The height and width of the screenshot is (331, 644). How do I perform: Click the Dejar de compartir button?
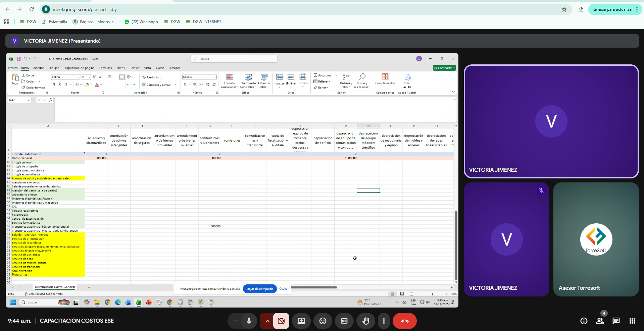pyautogui.click(x=259, y=289)
